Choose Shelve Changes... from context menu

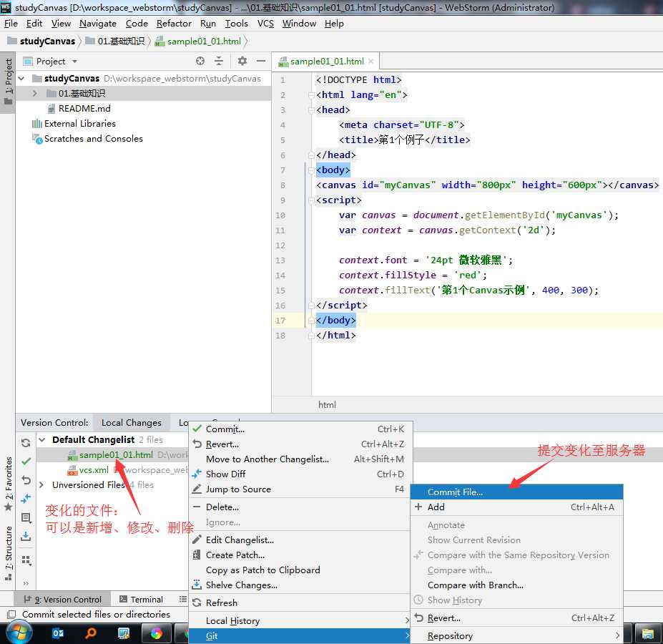pos(300,585)
